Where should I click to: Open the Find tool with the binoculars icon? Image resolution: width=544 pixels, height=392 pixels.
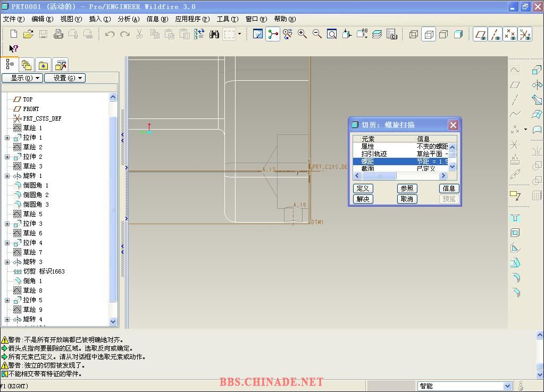[x=214, y=34]
